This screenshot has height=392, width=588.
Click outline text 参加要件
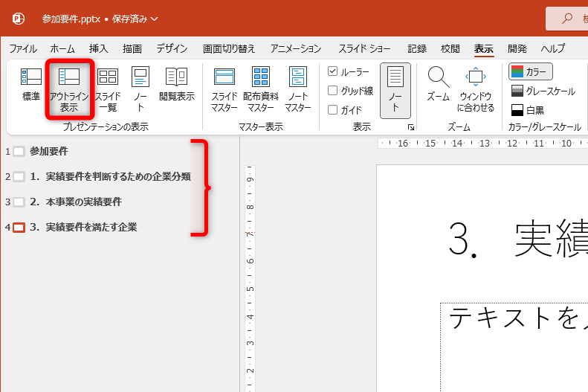pos(49,151)
